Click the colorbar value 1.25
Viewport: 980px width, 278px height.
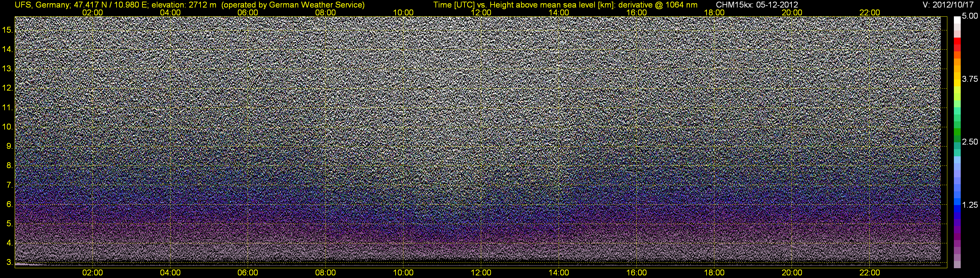970,205
